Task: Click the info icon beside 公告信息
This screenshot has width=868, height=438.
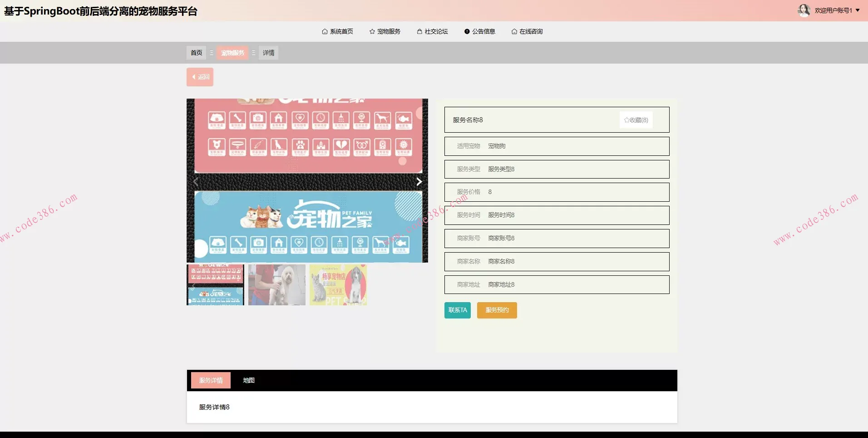Action: [467, 31]
